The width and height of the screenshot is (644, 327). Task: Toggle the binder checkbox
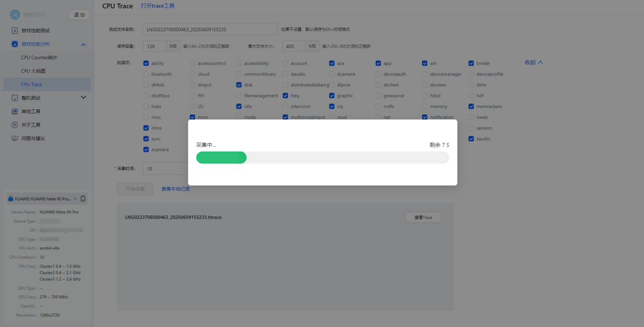tap(471, 63)
